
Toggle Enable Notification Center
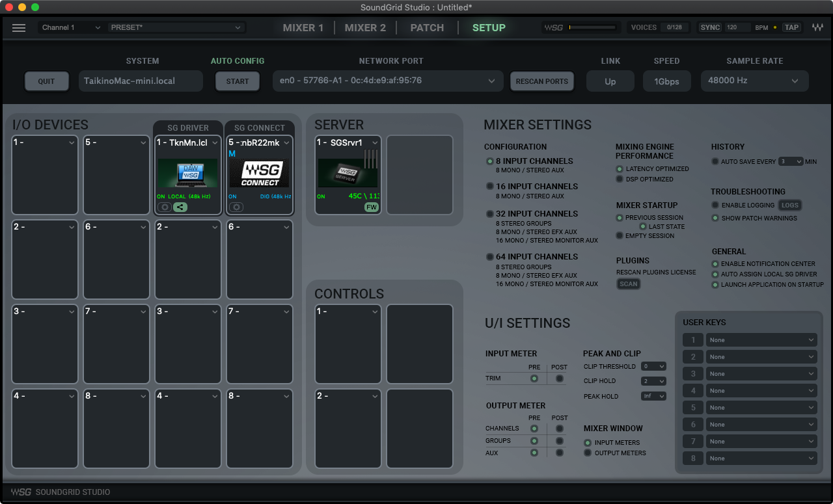(x=715, y=264)
